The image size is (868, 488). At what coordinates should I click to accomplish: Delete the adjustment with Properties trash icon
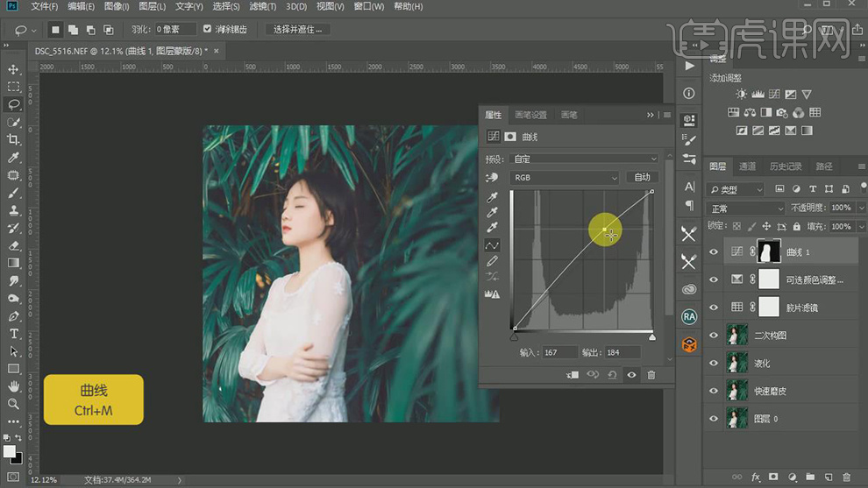651,375
